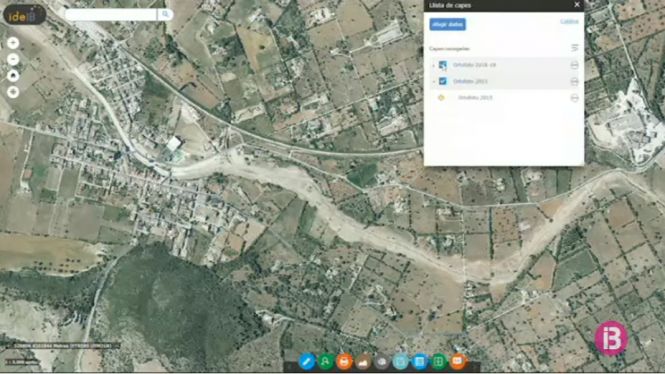The image size is (665, 374).
Task: Click the green grid toolbar tool
Action: (x=439, y=362)
